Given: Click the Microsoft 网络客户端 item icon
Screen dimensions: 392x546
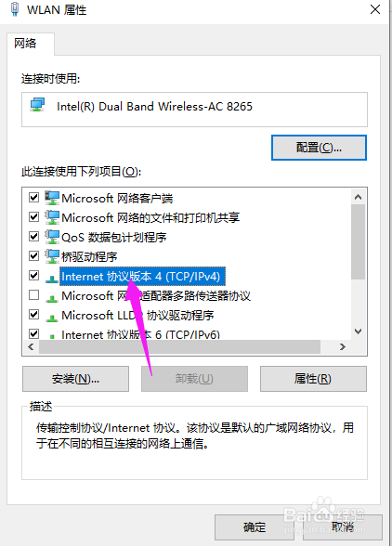Looking at the screenshot, I should [52, 198].
